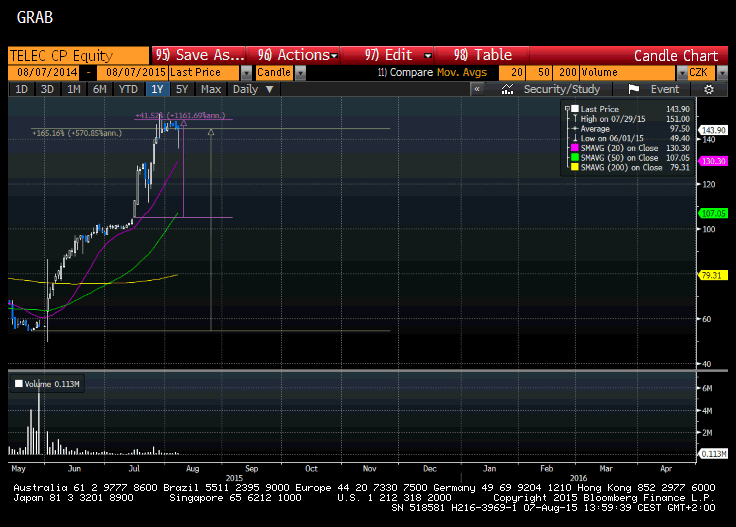Click the TELEC CP Equity ticker field
736x527 pixels.
point(78,56)
